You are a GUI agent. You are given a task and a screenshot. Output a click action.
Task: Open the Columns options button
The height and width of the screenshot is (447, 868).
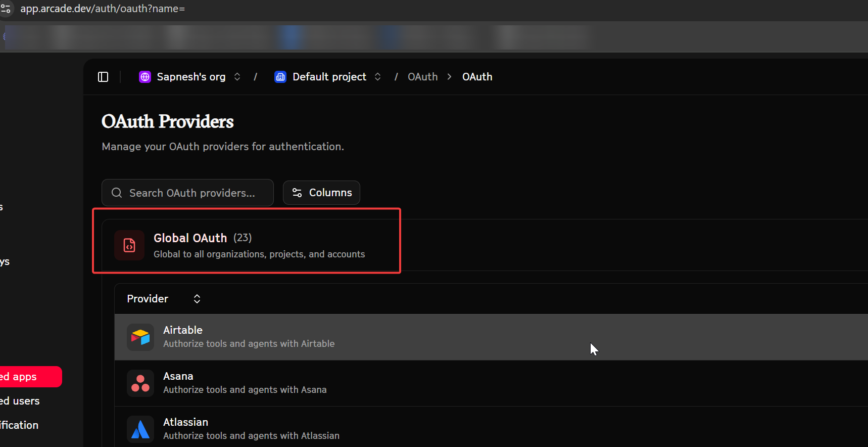point(321,193)
